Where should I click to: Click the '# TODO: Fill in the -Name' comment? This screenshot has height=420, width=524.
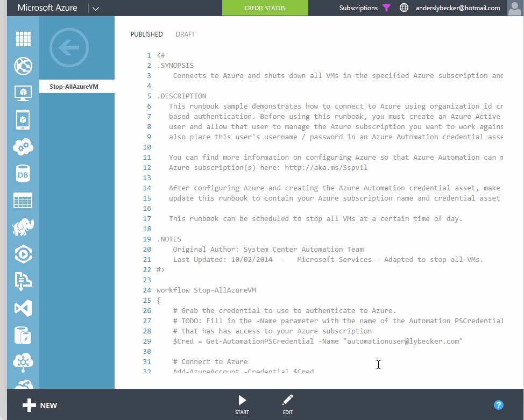338,321
